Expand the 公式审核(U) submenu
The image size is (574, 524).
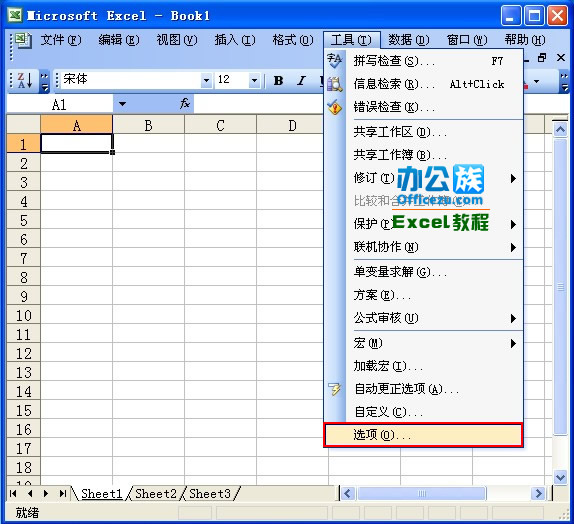click(x=513, y=318)
